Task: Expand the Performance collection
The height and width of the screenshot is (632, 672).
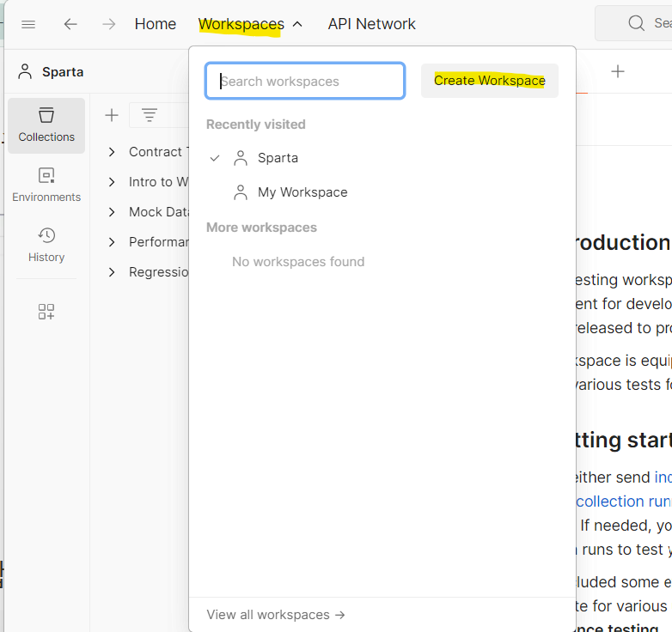Action: coord(112,242)
